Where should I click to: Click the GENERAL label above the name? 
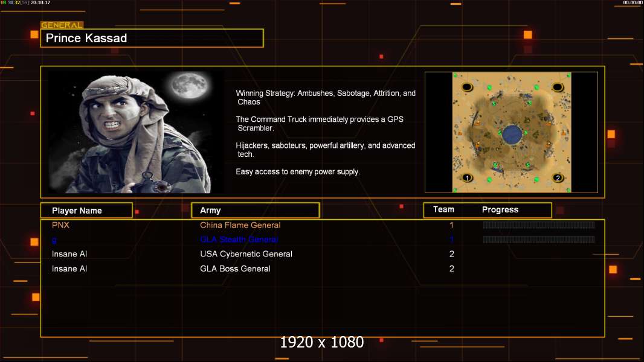point(62,25)
